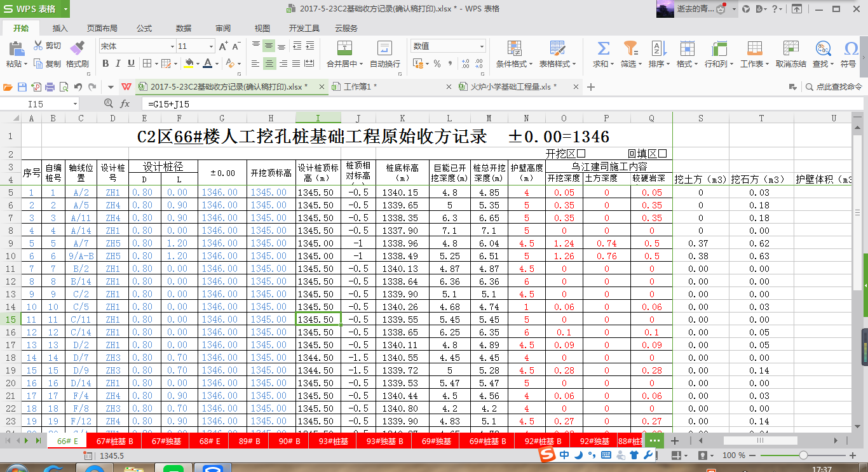The width and height of the screenshot is (868, 472).
Task: Click the 自动换行 wrap text icon
Action: click(x=384, y=48)
